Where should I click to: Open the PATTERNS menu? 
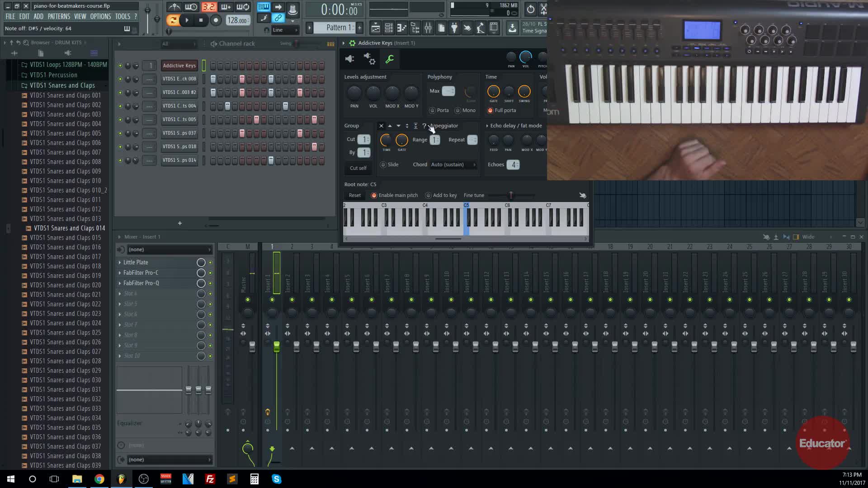[x=59, y=16]
